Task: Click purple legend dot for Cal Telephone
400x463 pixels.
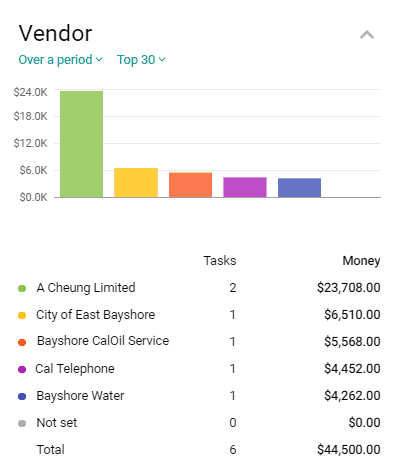Action: point(22,369)
